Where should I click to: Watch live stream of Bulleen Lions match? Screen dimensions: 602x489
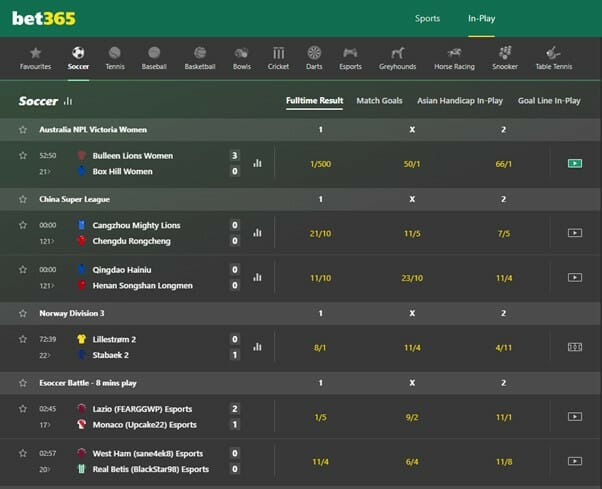pos(575,164)
